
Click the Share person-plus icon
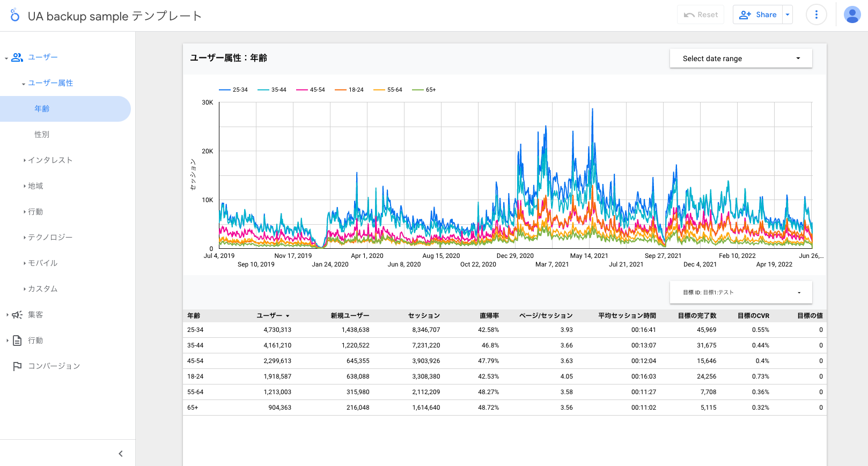click(745, 15)
